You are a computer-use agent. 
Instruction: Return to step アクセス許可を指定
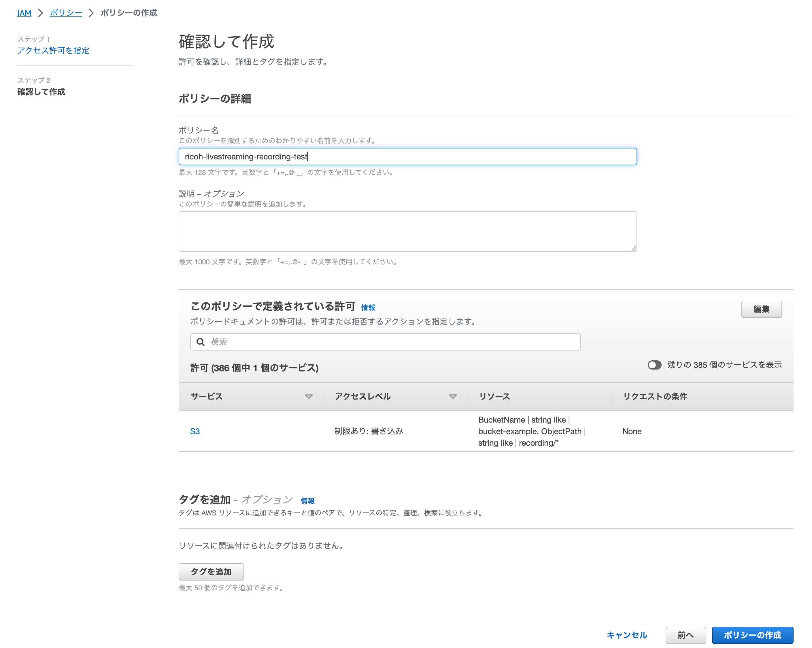[53, 50]
